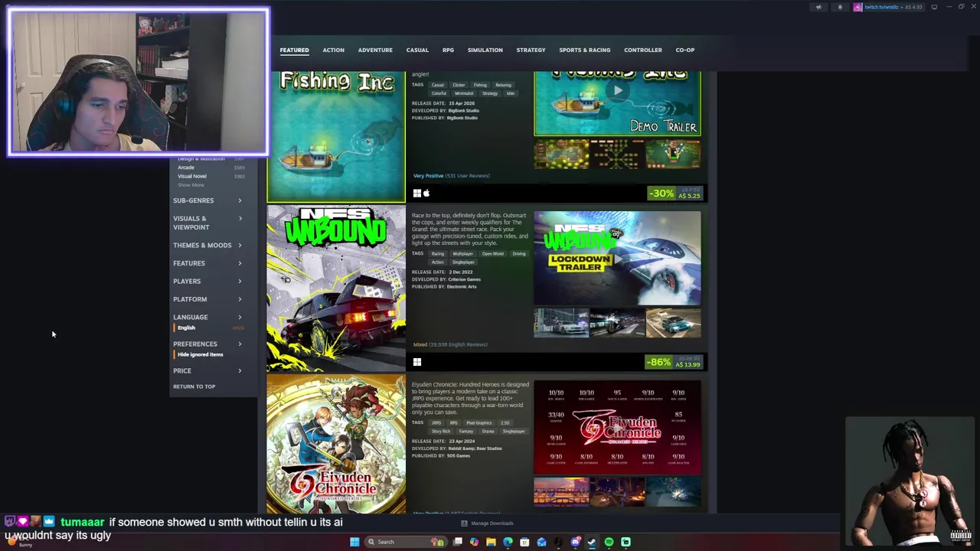980x551 pixels.
Task: Open the Steam notifications bell
Action: (840, 7)
